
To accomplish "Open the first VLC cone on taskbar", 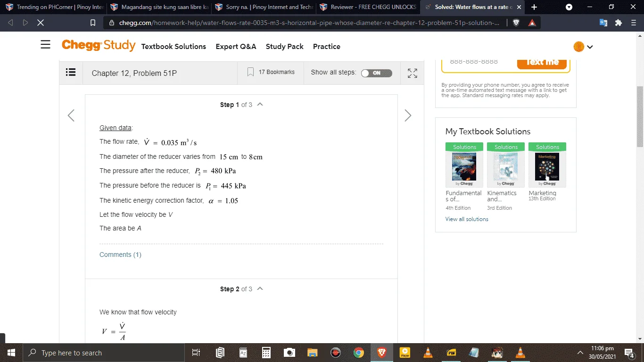I will pos(428,353).
